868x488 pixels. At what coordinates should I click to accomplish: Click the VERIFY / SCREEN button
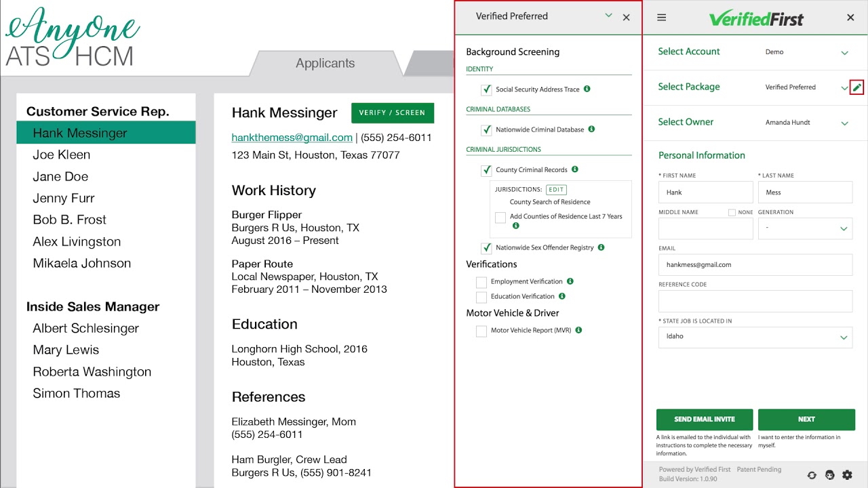point(393,113)
